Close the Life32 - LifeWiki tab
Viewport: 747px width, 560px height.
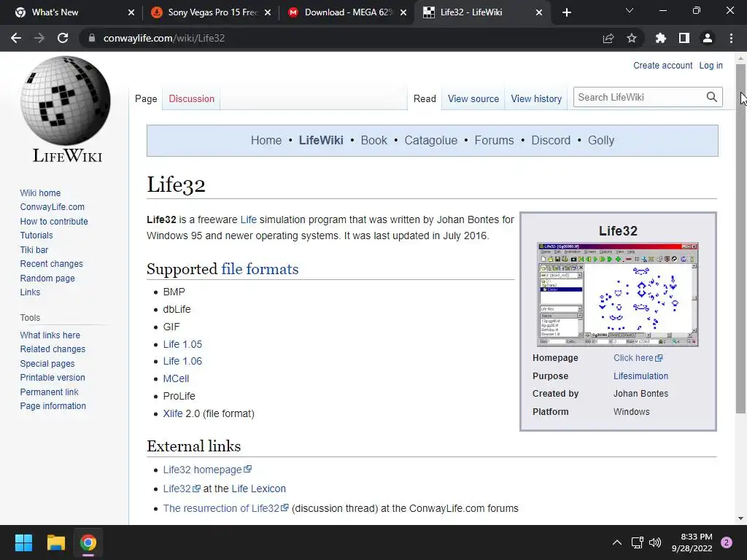pyautogui.click(x=539, y=12)
